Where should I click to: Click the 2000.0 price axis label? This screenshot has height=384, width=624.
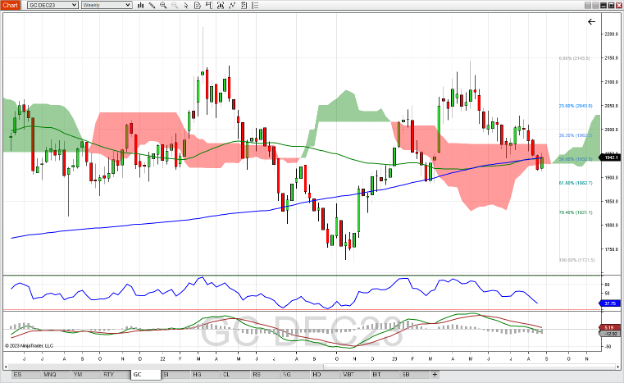click(x=612, y=130)
